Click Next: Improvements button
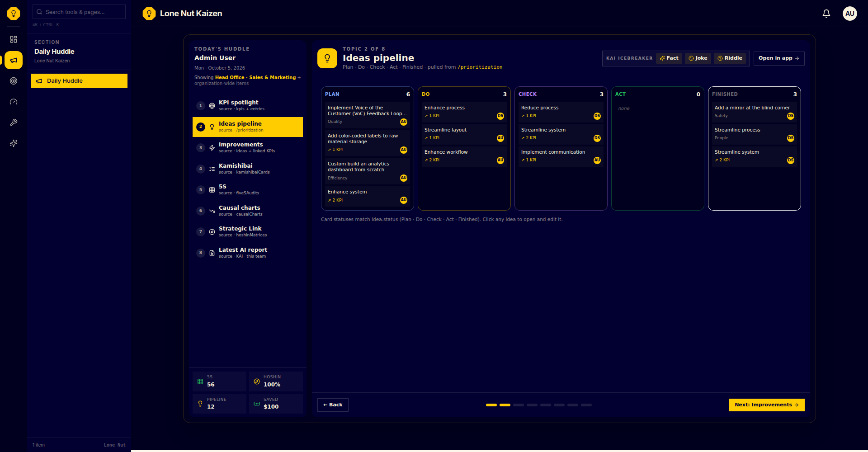 click(x=767, y=405)
